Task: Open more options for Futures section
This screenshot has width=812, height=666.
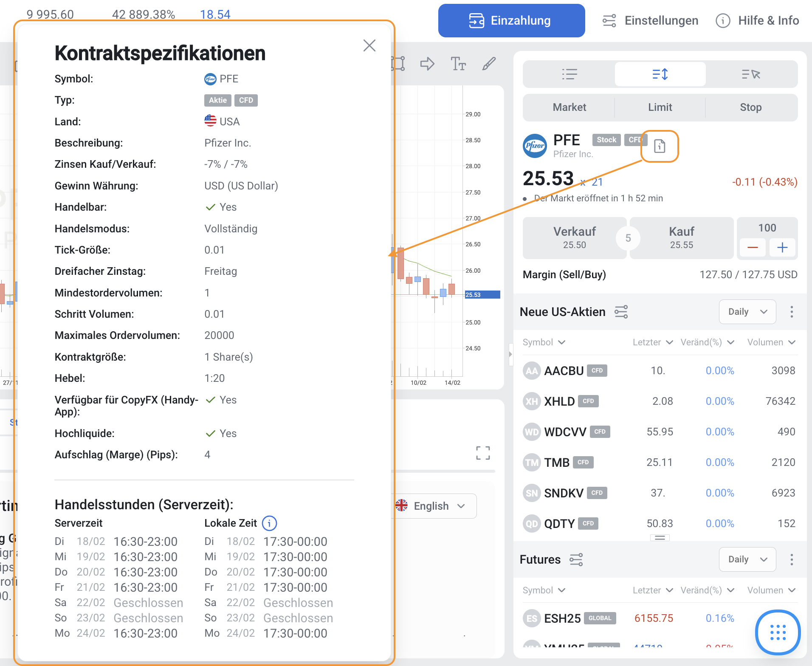Action: click(792, 559)
